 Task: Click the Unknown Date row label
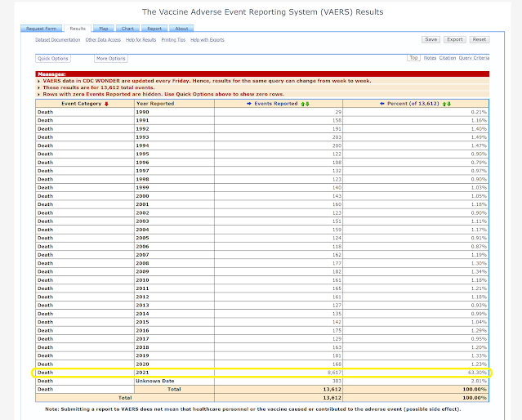155,381
